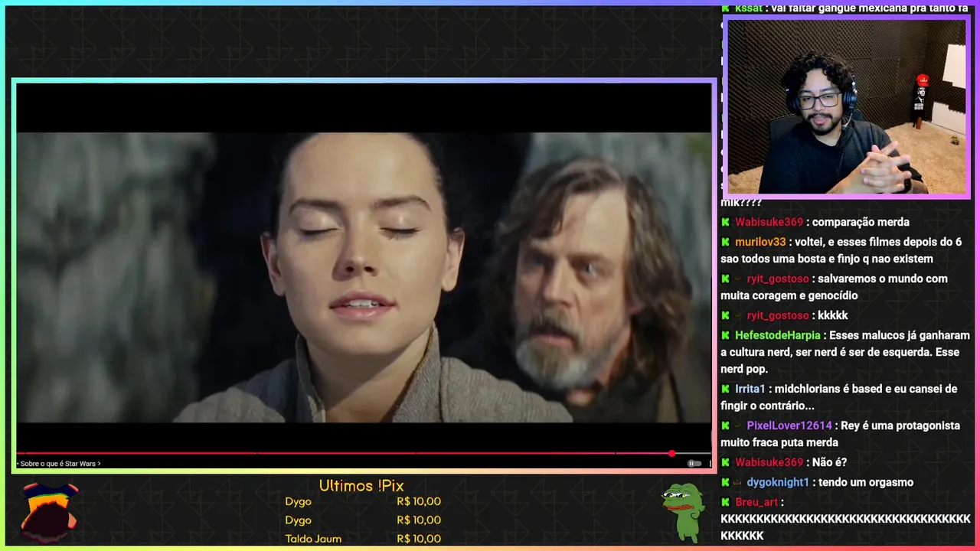
Task: Click the 'midchlorians é based' chat message
Action: pyautogui.click(x=839, y=397)
